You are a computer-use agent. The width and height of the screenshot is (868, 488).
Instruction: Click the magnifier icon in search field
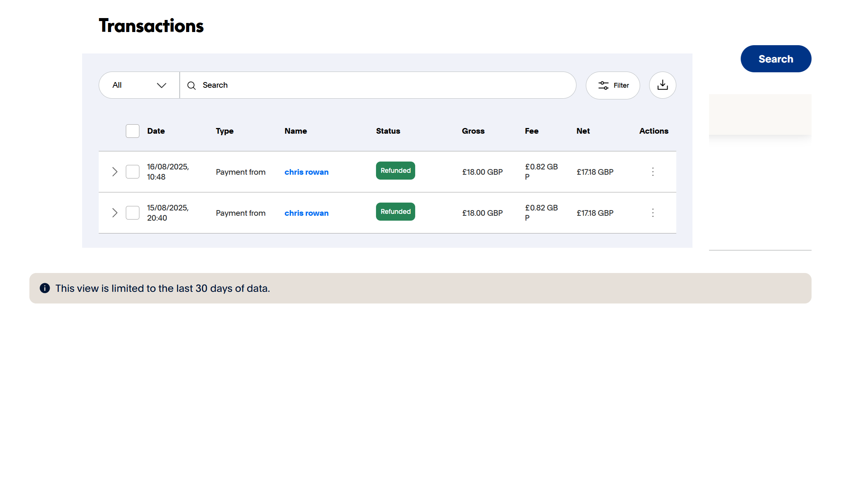pyautogui.click(x=191, y=85)
